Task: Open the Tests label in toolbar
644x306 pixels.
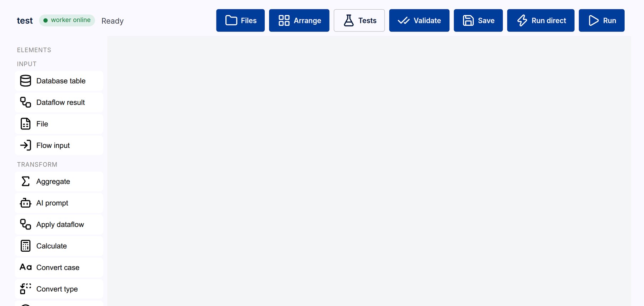Action: coord(367,21)
